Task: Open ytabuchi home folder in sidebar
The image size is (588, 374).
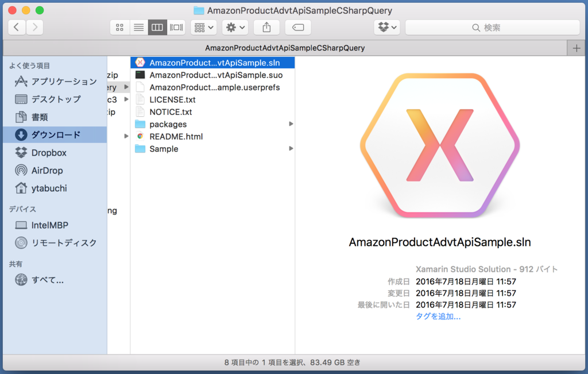Action: tap(56, 188)
